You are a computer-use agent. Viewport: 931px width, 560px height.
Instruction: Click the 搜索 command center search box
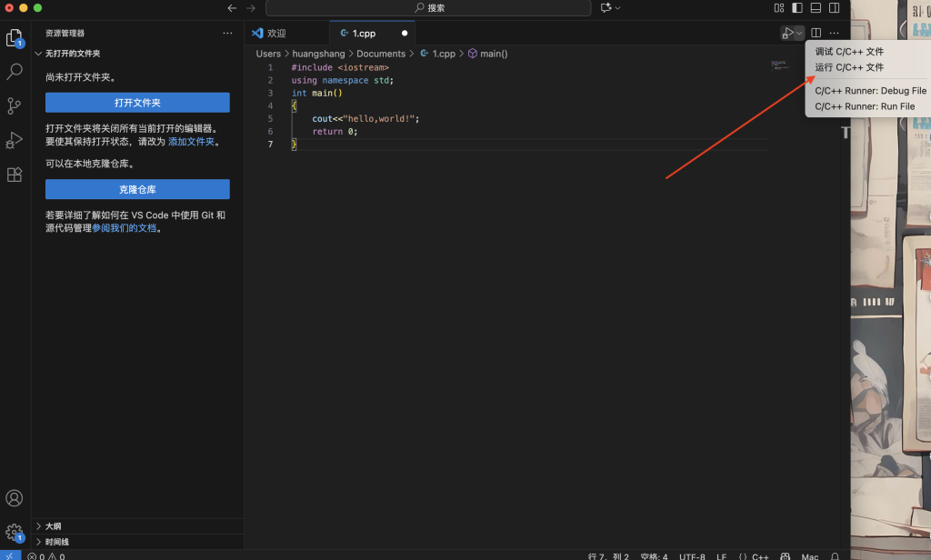427,8
